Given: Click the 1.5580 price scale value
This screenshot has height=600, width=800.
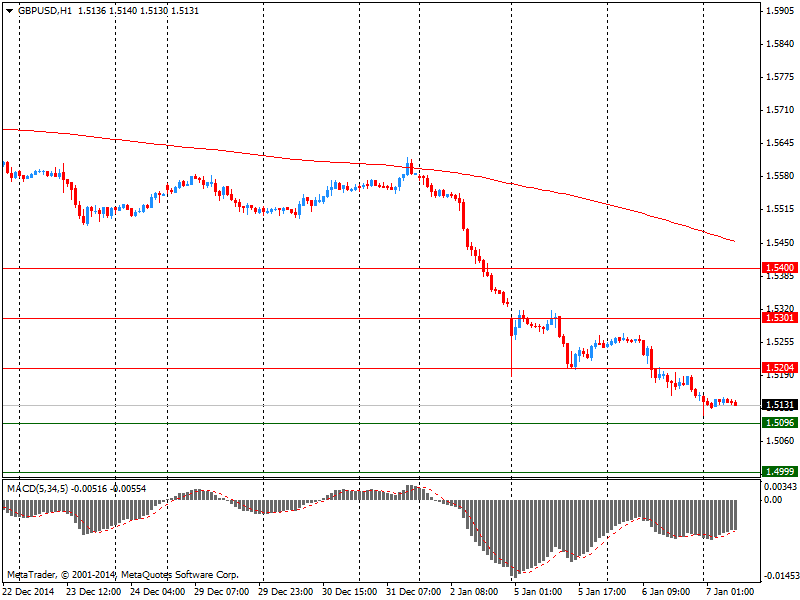Looking at the screenshot, I should point(781,176).
